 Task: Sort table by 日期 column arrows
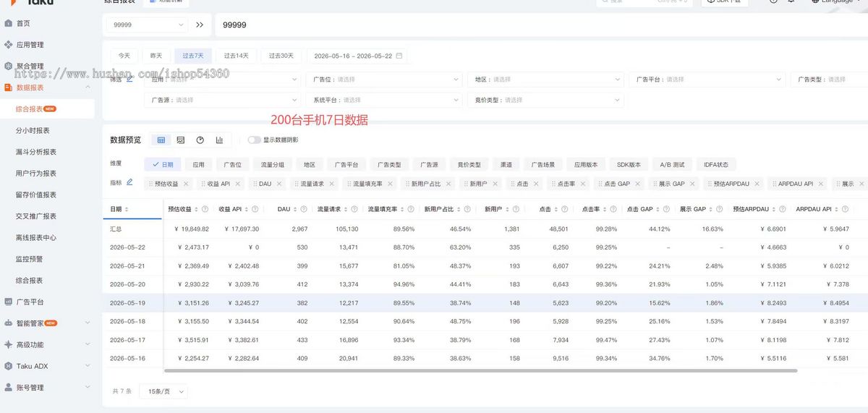[127, 209]
